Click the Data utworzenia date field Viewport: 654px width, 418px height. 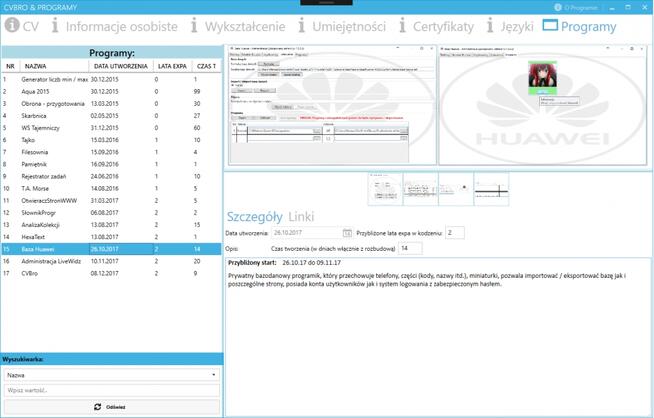pos(312,233)
